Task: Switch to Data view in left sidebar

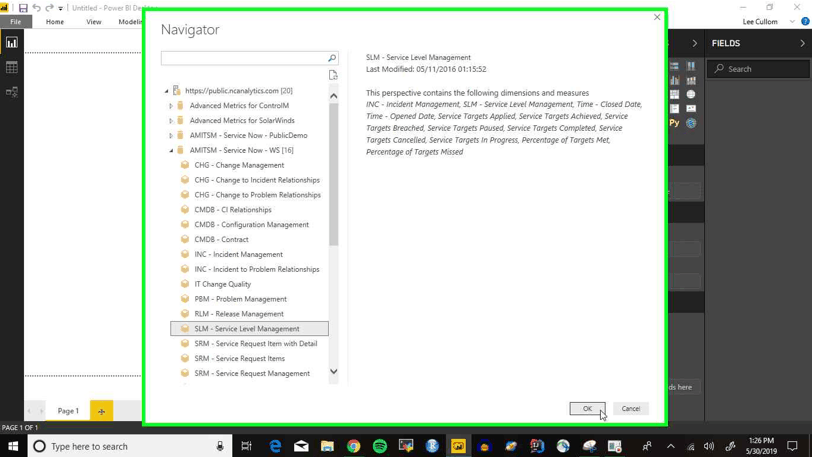Action: tap(11, 68)
